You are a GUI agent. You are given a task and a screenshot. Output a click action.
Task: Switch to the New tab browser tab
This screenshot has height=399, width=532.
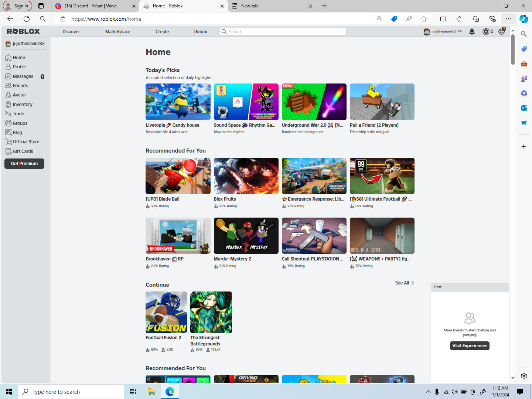pos(272,6)
